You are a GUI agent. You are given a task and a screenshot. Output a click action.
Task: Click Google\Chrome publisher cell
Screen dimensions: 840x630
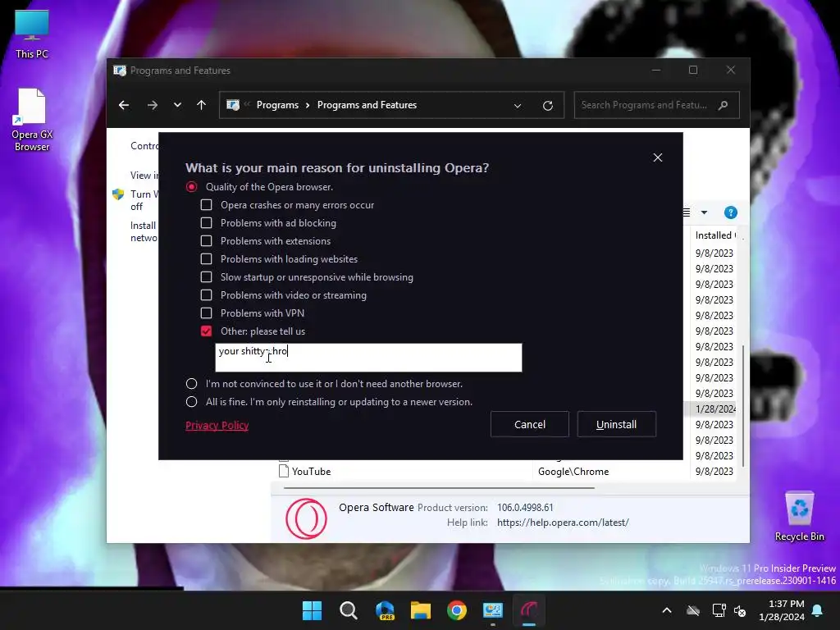point(573,472)
